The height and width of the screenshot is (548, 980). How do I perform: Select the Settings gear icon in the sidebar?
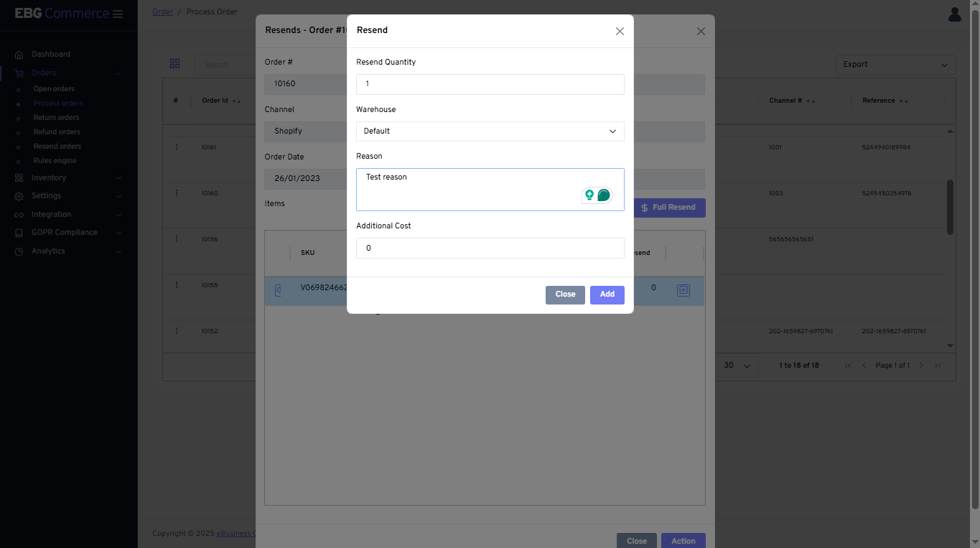18,195
